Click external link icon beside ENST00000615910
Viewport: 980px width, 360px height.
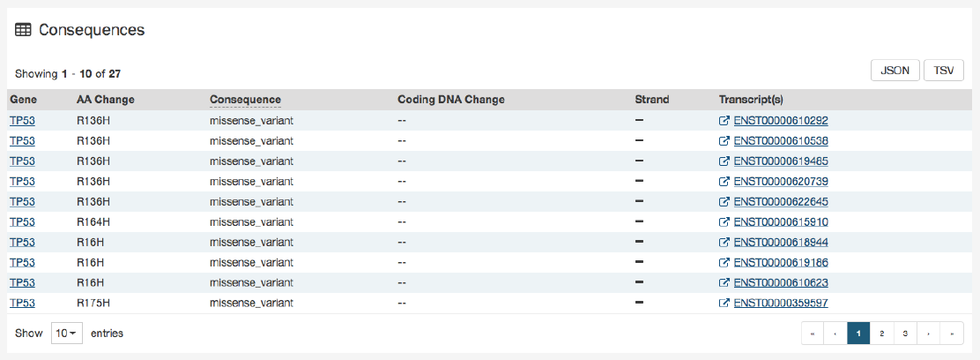pos(724,221)
